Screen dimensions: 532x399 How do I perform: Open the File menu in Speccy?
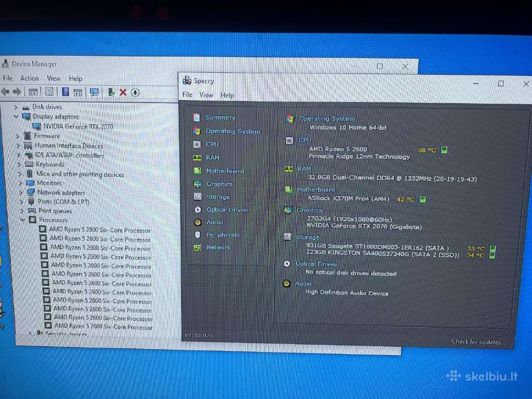click(188, 94)
